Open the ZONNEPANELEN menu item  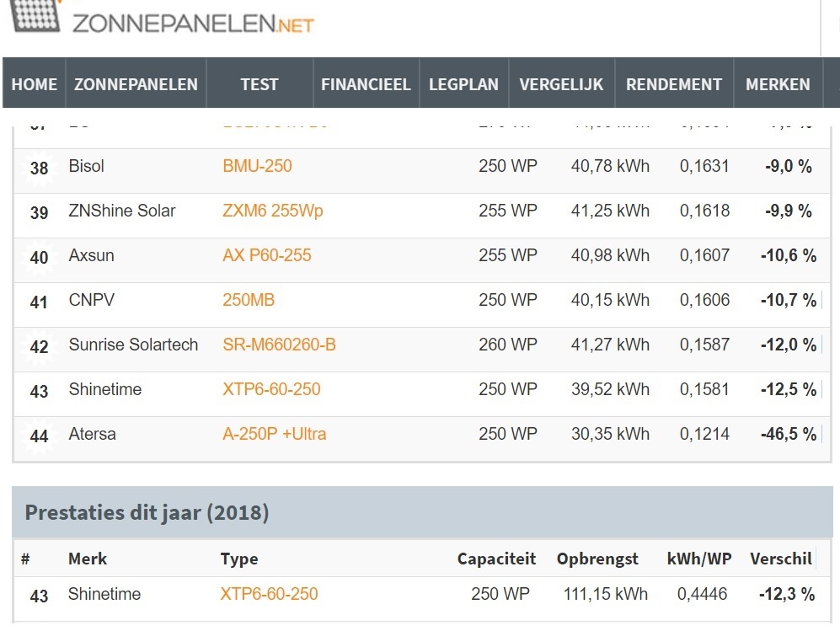(x=136, y=84)
